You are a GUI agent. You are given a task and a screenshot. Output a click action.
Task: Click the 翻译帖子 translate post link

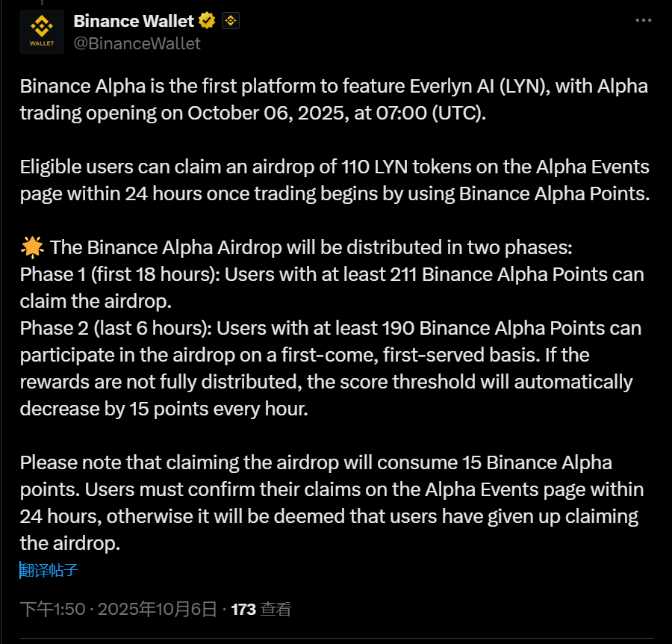49,572
